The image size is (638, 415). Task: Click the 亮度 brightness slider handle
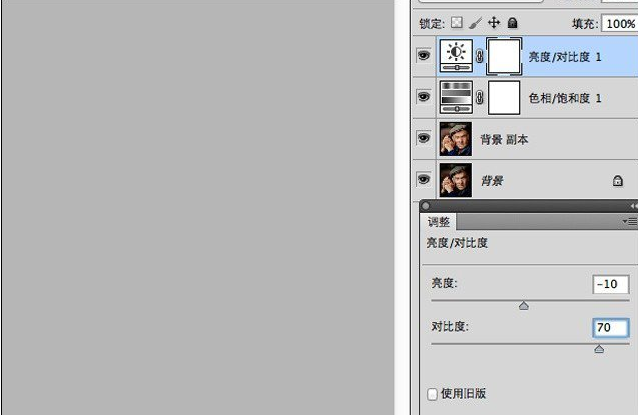[x=524, y=306]
